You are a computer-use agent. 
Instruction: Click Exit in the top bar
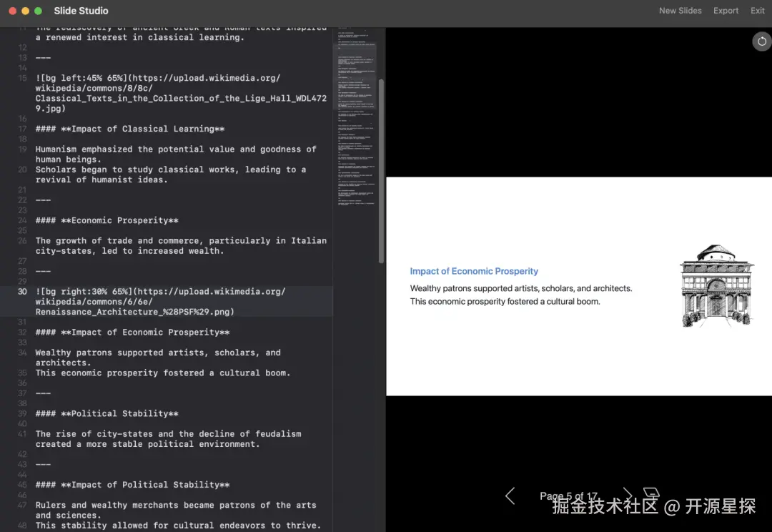click(758, 11)
